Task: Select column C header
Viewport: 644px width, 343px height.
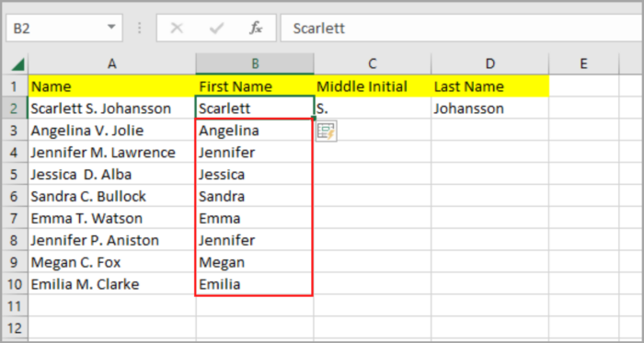Action: click(373, 63)
